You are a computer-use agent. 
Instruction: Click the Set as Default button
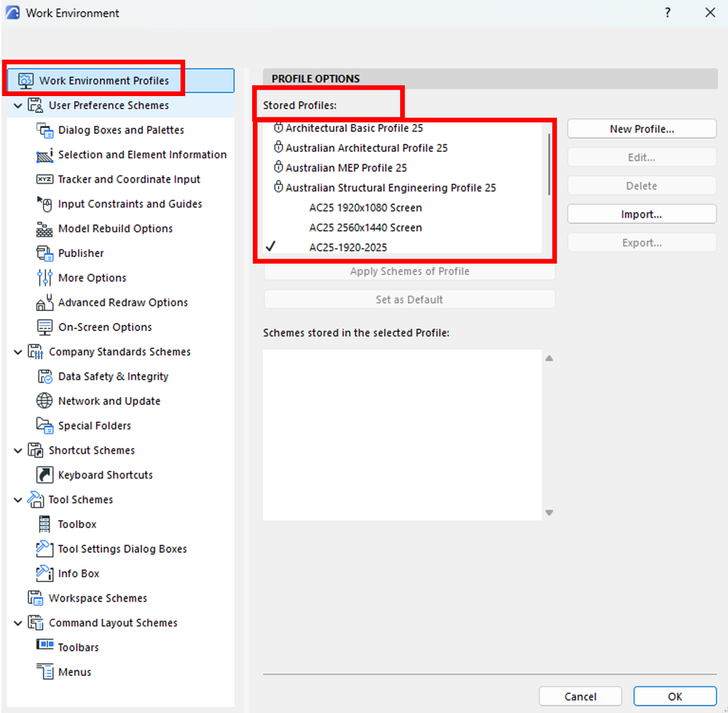pos(410,299)
